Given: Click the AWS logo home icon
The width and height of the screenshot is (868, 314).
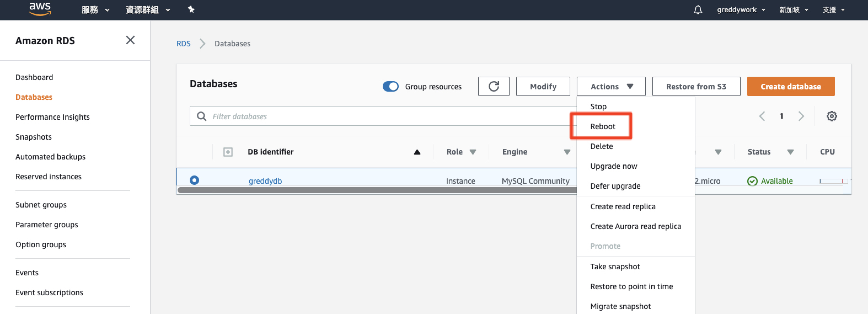Looking at the screenshot, I should [x=40, y=9].
